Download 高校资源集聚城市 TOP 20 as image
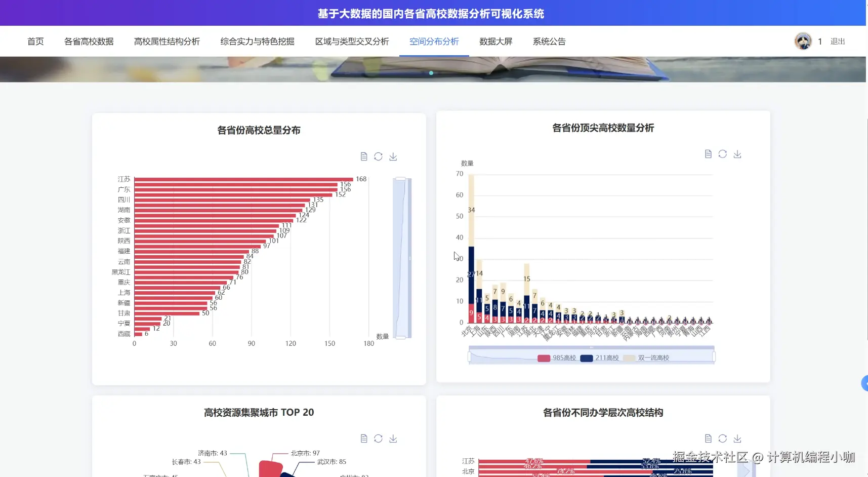Screen dimensions: 868x477 (394, 438)
